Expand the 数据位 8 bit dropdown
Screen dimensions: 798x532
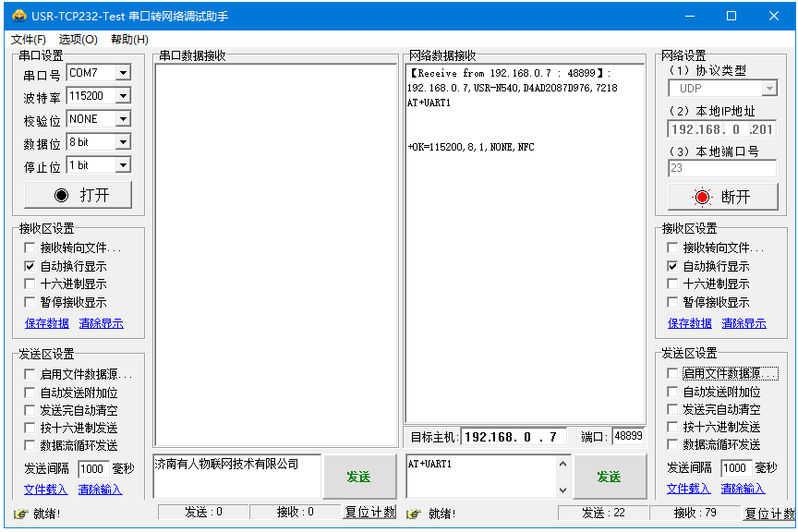(x=123, y=142)
